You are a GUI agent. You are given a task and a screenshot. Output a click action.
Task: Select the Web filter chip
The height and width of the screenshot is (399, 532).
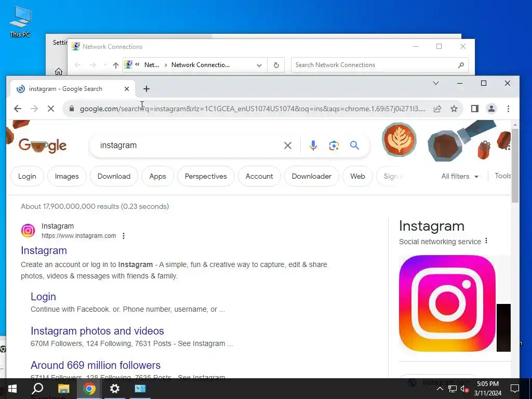click(x=357, y=177)
